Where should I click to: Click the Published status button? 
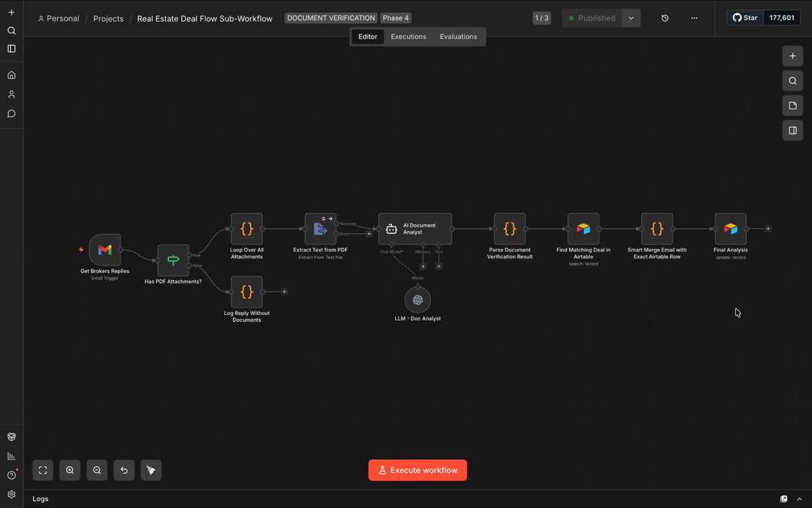click(592, 18)
